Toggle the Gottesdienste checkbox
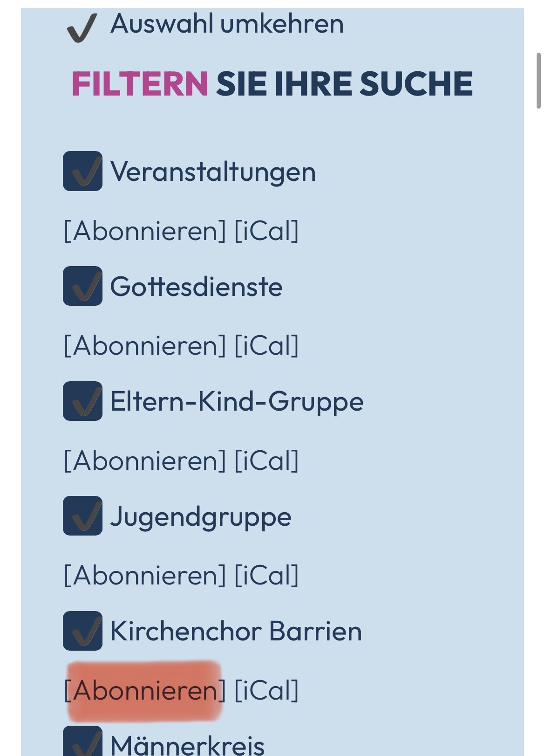 [83, 286]
